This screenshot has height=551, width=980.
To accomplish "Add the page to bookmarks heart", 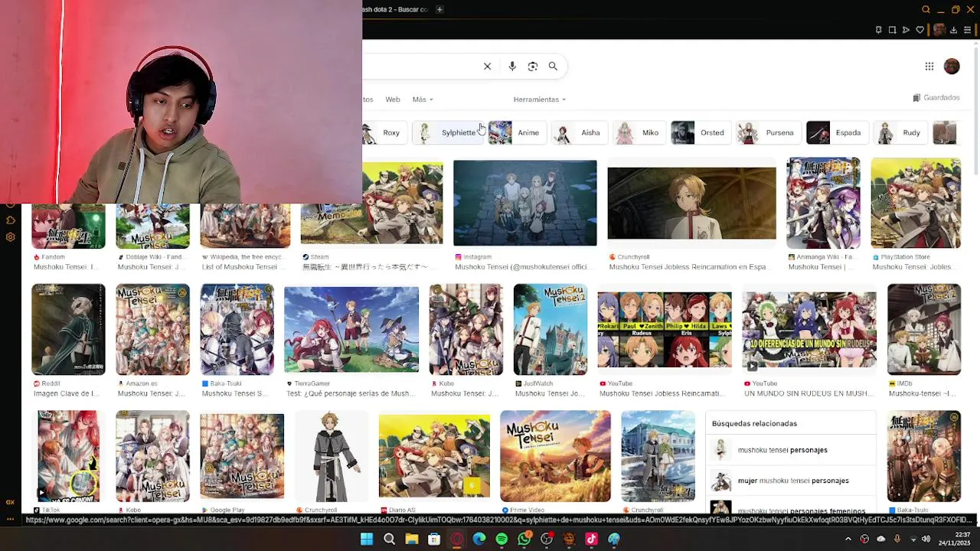I will [x=920, y=30].
